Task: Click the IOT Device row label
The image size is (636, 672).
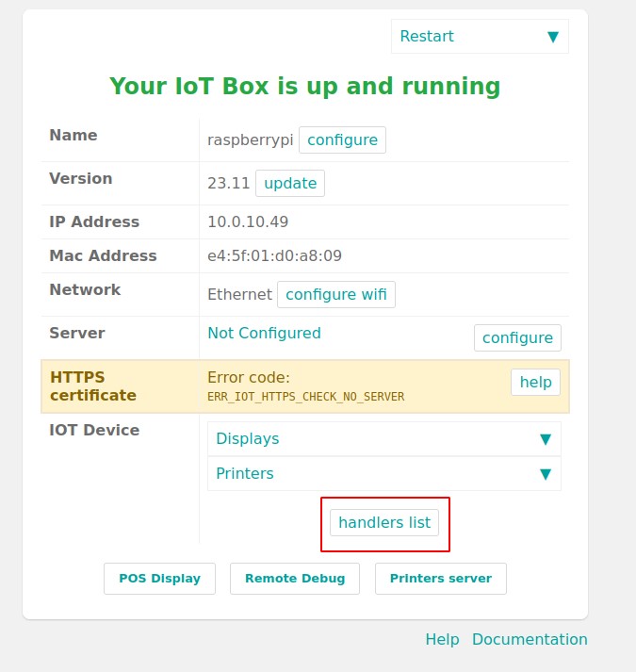Action: pos(94,430)
